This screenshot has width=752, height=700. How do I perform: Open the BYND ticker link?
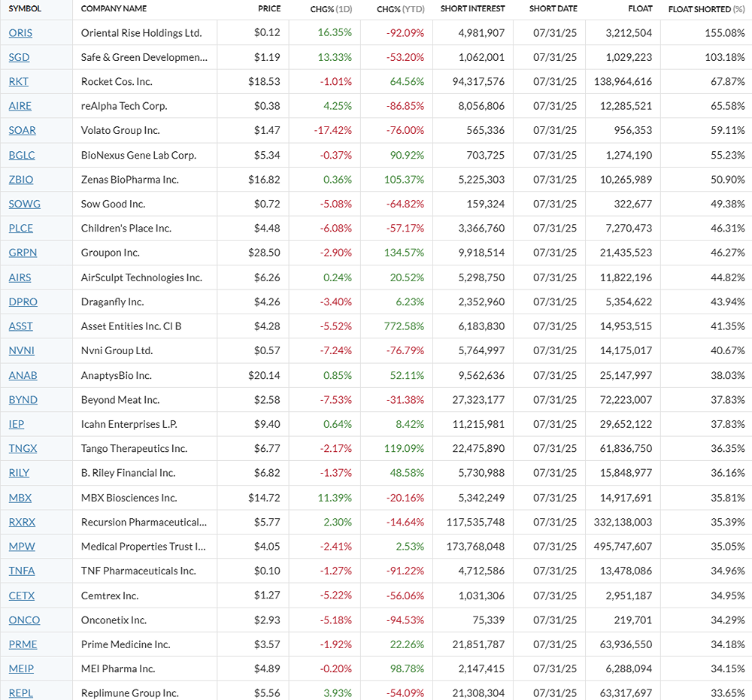(23, 400)
